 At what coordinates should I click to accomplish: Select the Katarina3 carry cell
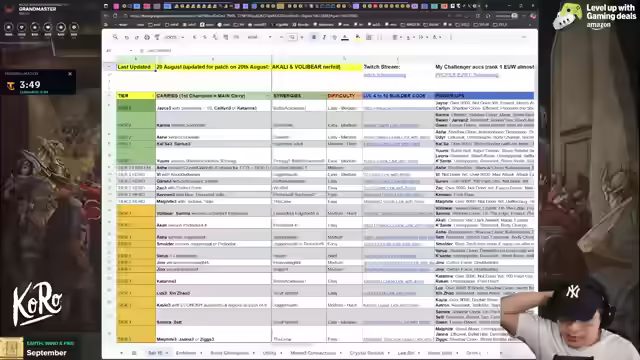click(213, 279)
